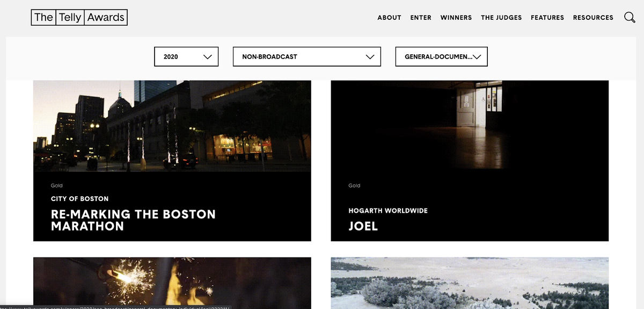
Task: Select the CITY OF BOSTON text
Action: point(80,199)
